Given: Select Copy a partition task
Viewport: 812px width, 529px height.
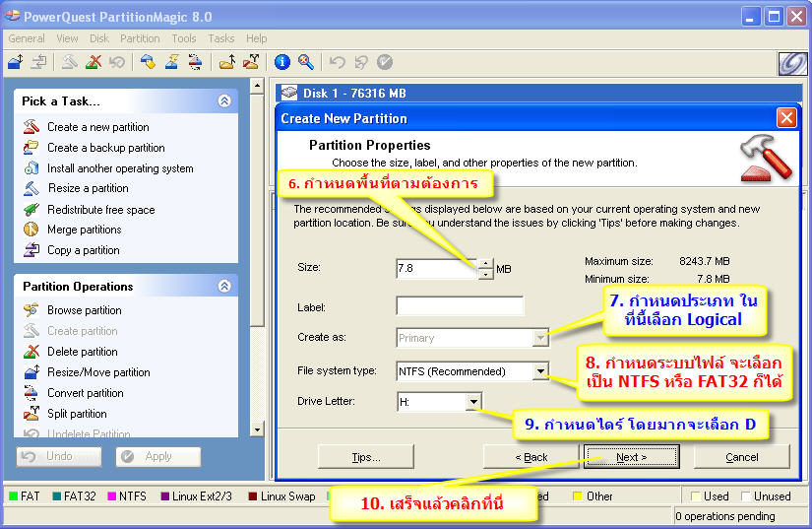Looking at the screenshot, I should (84, 250).
